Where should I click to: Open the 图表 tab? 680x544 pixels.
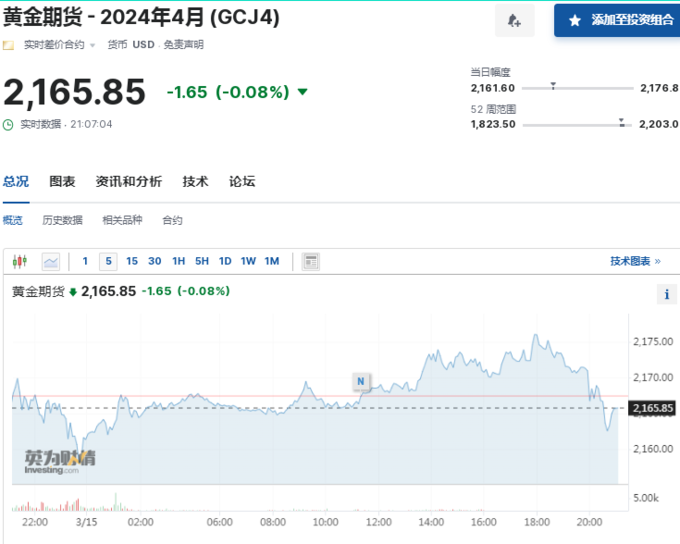62,181
